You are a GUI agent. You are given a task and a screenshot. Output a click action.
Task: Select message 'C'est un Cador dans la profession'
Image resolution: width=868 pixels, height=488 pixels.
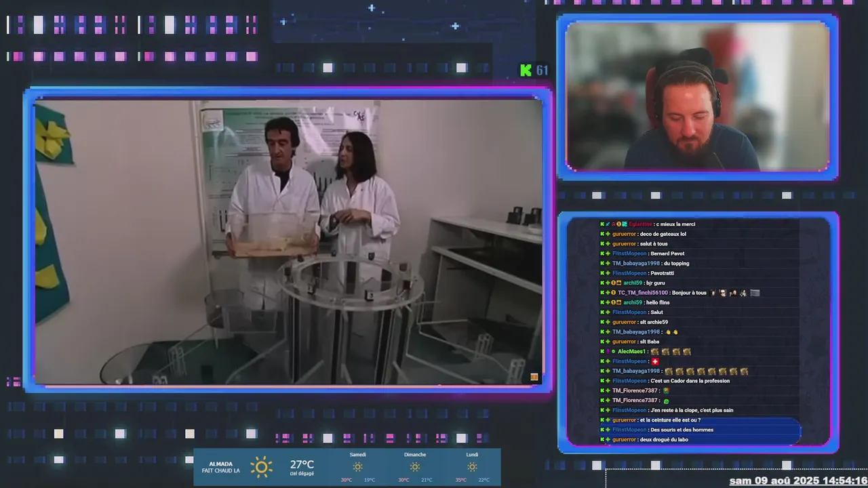690,381
